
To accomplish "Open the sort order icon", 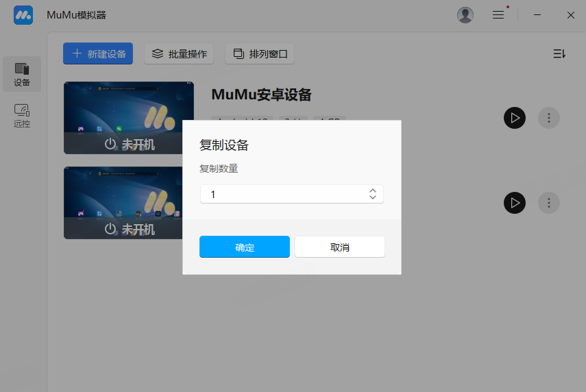I will 559,53.
